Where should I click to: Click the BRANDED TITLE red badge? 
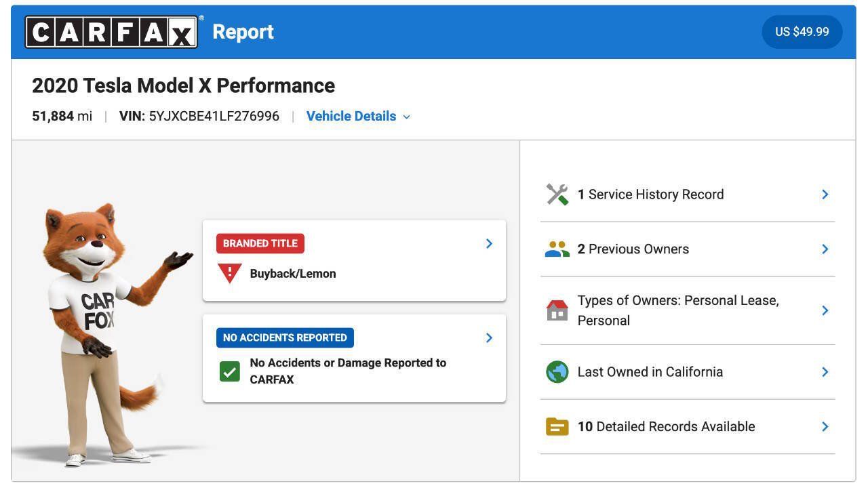tap(260, 243)
